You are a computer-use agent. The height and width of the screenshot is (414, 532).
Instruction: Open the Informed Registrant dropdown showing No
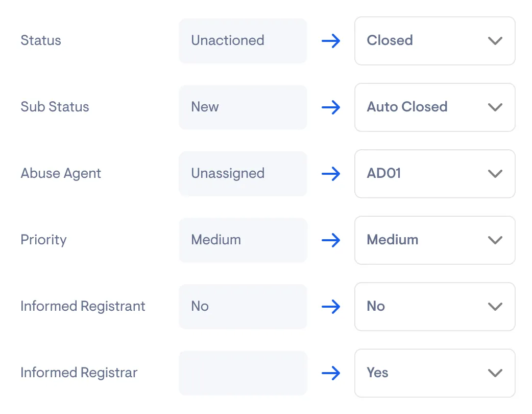(x=434, y=307)
